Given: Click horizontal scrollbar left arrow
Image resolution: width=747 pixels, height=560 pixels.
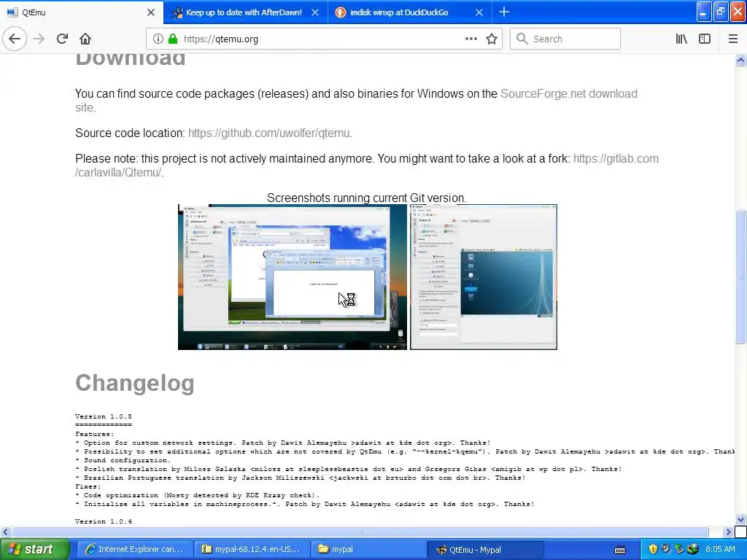Looking at the screenshot, I should coord(5,532).
